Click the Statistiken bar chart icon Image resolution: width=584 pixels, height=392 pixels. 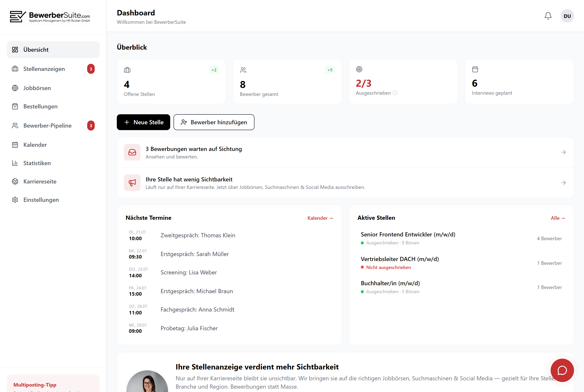[x=15, y=163]
